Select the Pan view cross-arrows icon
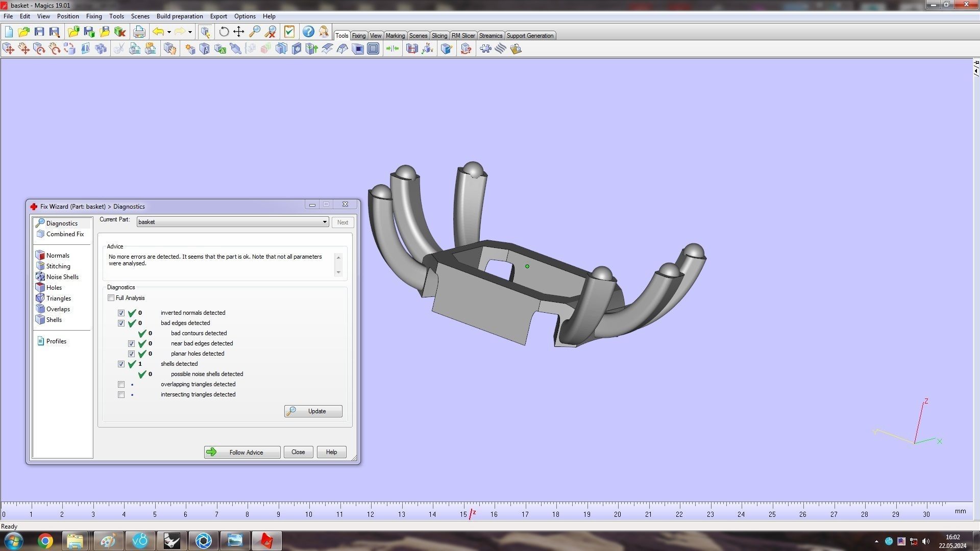 click(x=239, y=32)
